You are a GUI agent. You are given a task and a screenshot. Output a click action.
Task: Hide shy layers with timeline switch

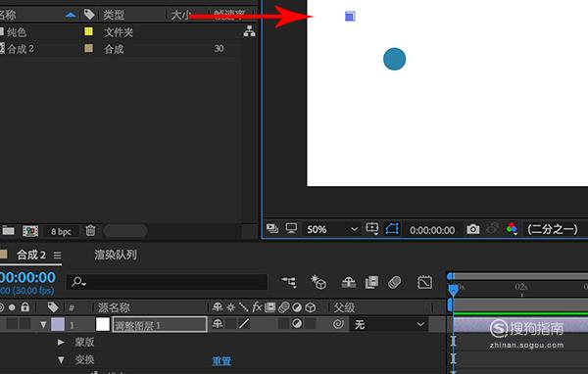click(x=348, y=282)
